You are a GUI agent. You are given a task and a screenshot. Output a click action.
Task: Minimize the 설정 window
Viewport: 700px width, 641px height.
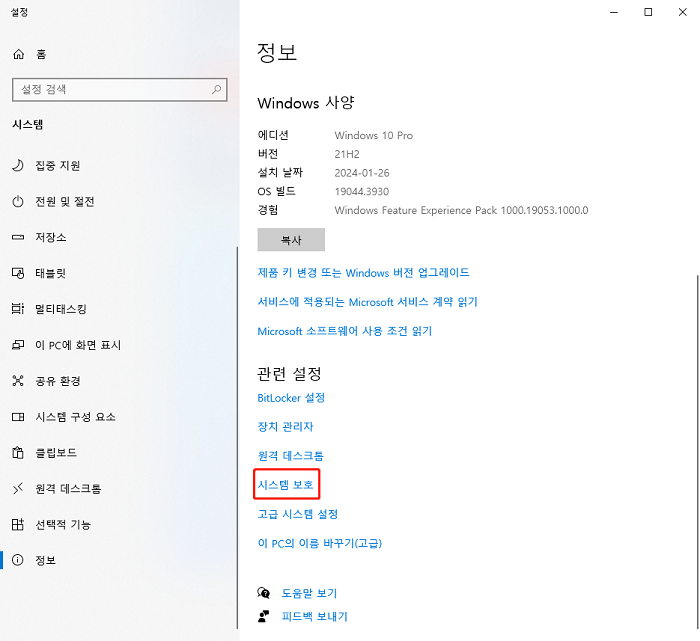614,12
